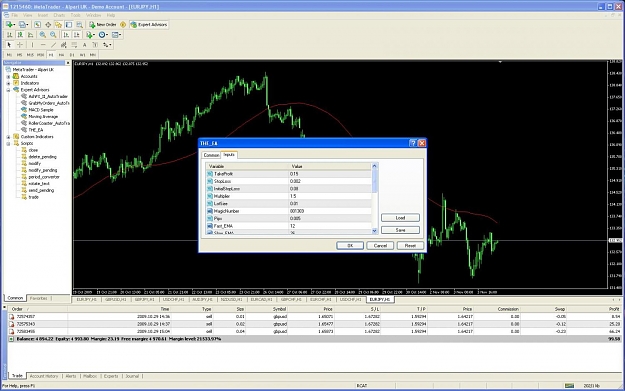Select the Equidistant Channel tool

[x=64, y=45]
